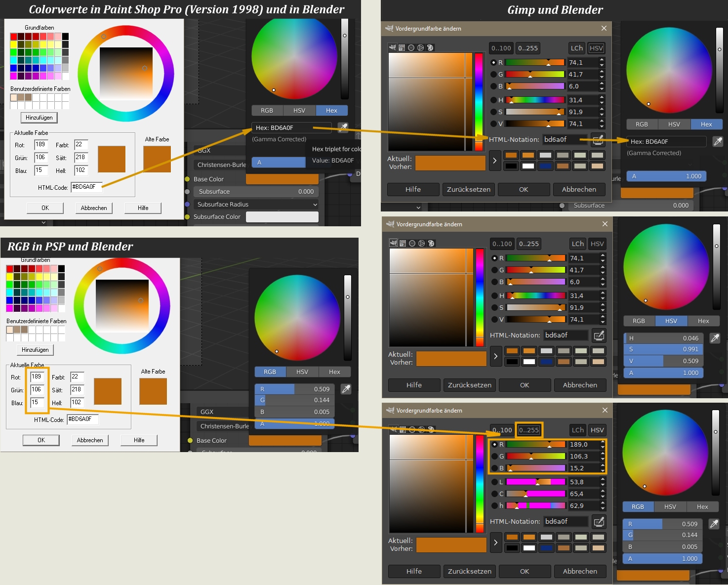Switch to LCh model in bottom GIMP dialog
The height and width of the screenshot is (585, 728).
pyautogui.click(x=578, y=430)
